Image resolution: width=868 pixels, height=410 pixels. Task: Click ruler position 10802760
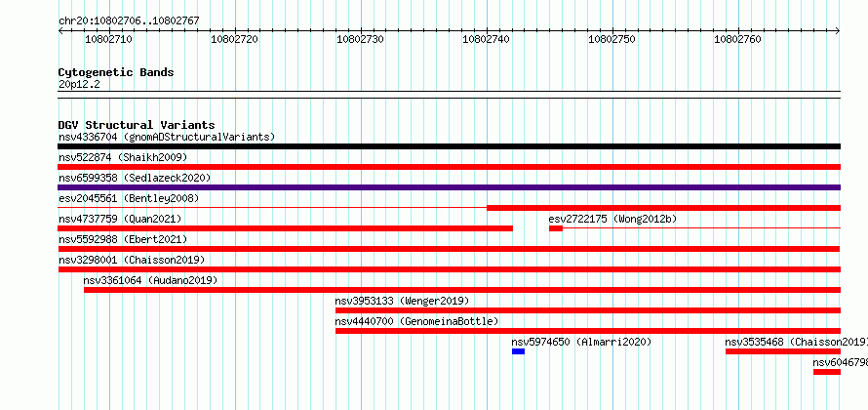coord(738,40)
